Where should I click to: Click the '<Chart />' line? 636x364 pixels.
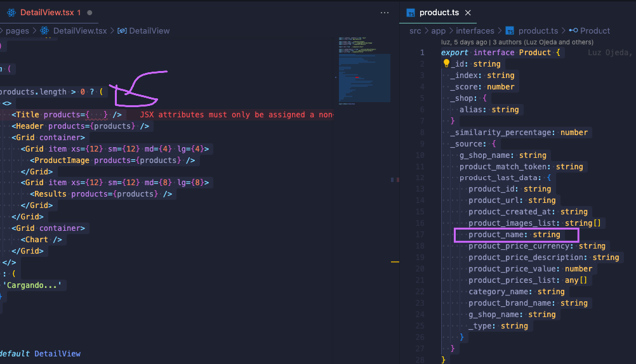(x=41, y=240)
